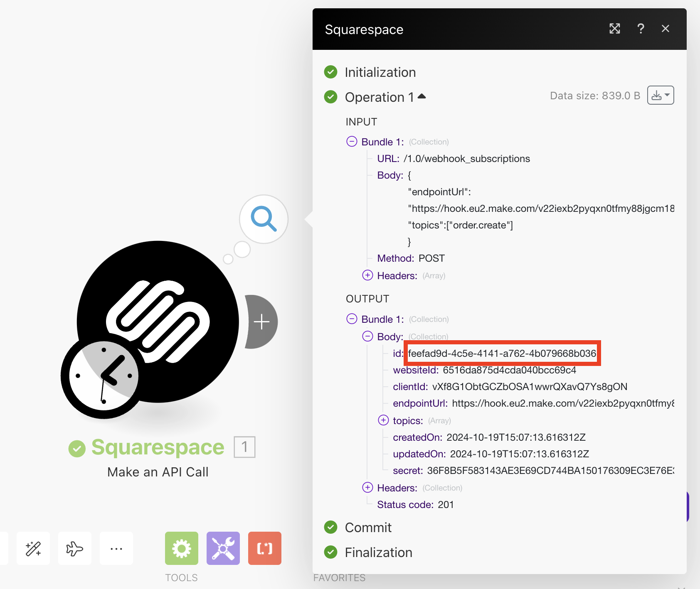Click the Make an API Call label
Screen dimensions: 700x589
pyautogui.click(x=158, y=472)
